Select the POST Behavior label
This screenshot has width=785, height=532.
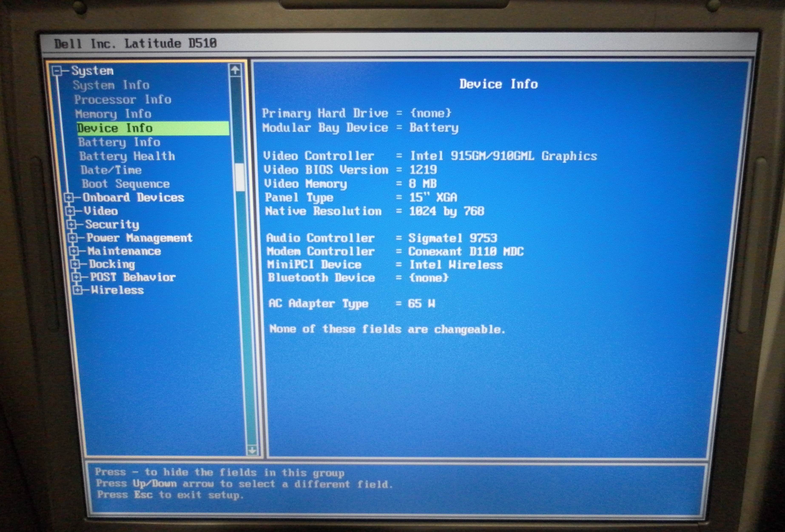point(133,277)
